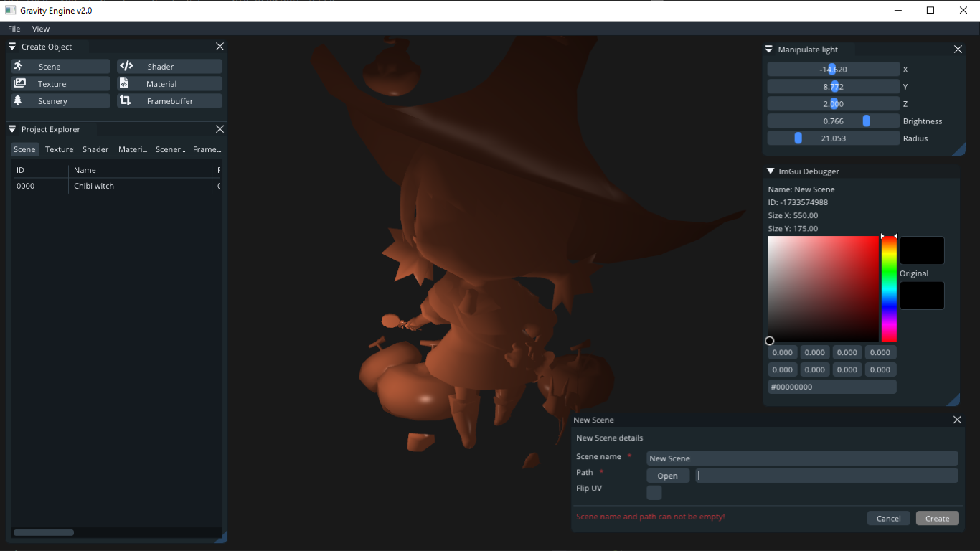This screenshot has height=551, width=980.
Task: Switch to the Framebuffer tab in Project Explorer
Action: click(207, 149)
